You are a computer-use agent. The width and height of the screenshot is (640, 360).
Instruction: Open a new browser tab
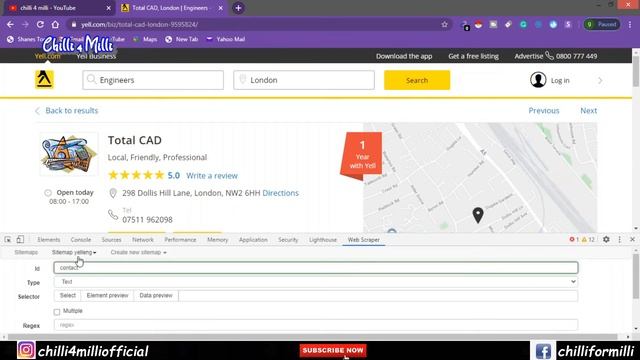238,8
